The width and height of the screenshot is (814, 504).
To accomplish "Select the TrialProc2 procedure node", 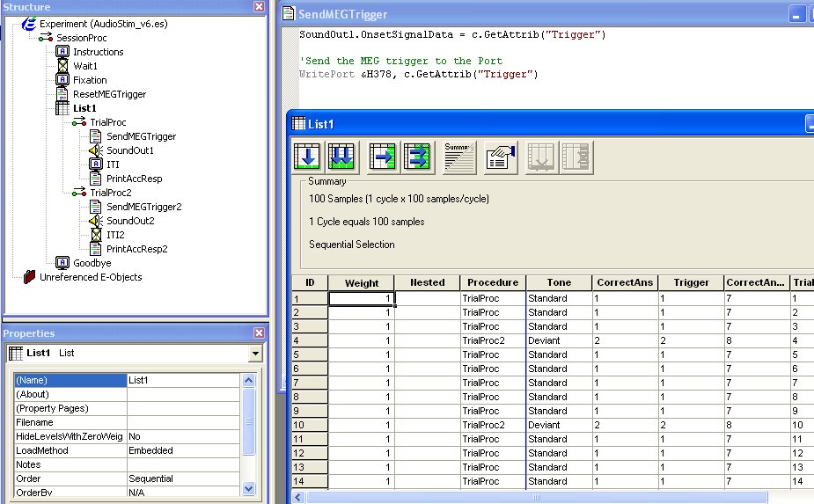I will [110, 193].
